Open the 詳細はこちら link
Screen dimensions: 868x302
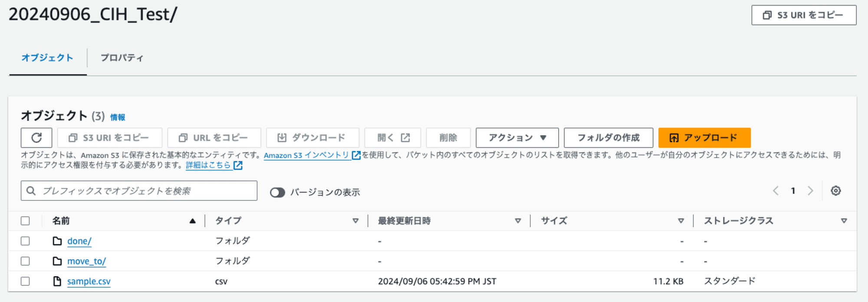[208, 165]
